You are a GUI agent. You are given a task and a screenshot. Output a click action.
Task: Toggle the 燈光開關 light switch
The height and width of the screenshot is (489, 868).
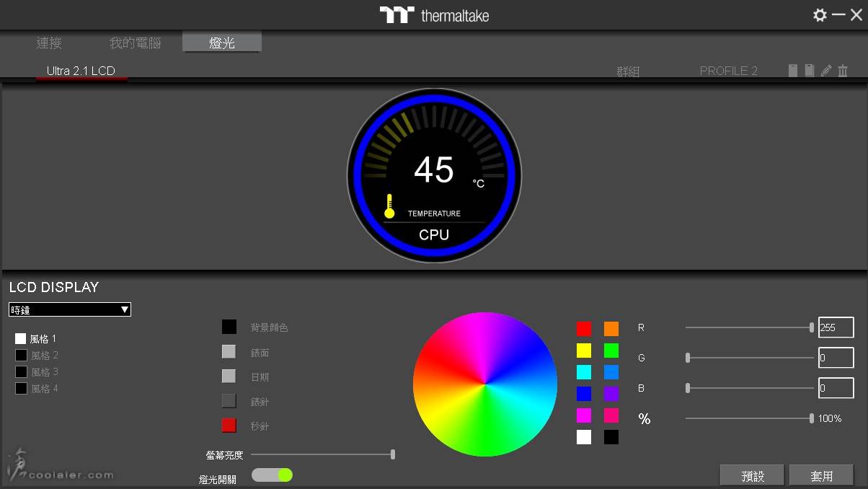[x=272, y=475]
